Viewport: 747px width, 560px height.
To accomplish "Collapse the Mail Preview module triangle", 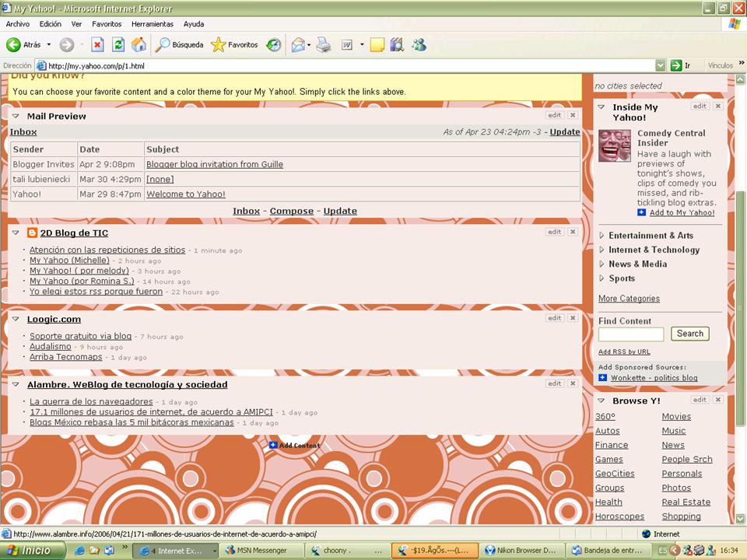I will tap(16, 116).
